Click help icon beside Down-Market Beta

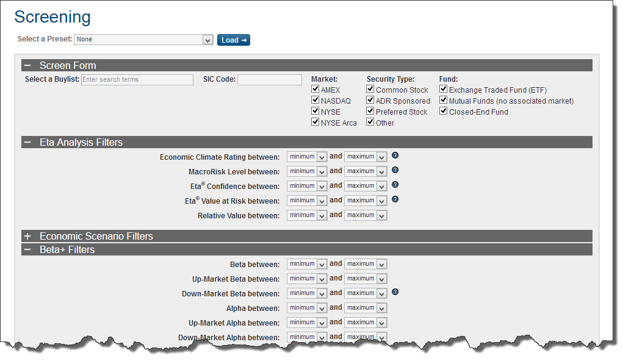(x=395, y=292)
